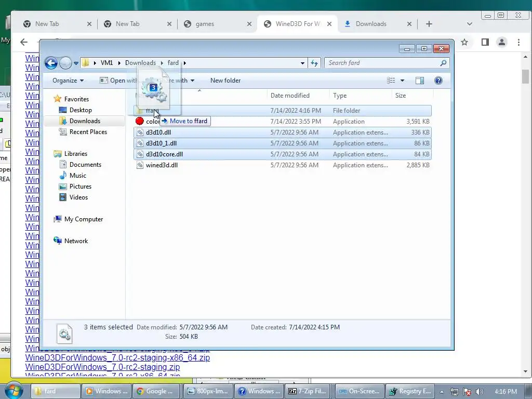The image size is (532, 399).
Task: Click the refresh button beside the address bar
Action: coord(314,63)
